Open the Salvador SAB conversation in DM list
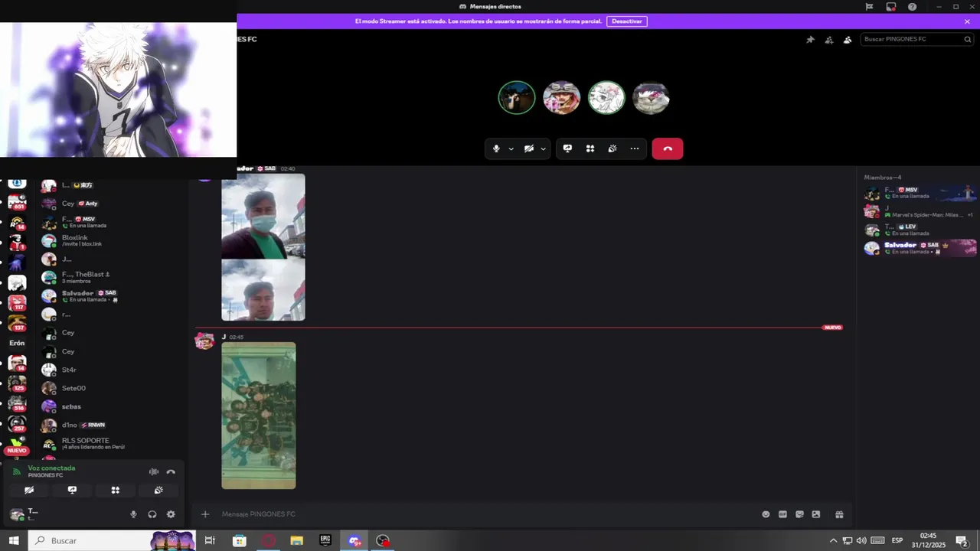Viewport: 980px width, 551px height. click(x=111, y=295)
